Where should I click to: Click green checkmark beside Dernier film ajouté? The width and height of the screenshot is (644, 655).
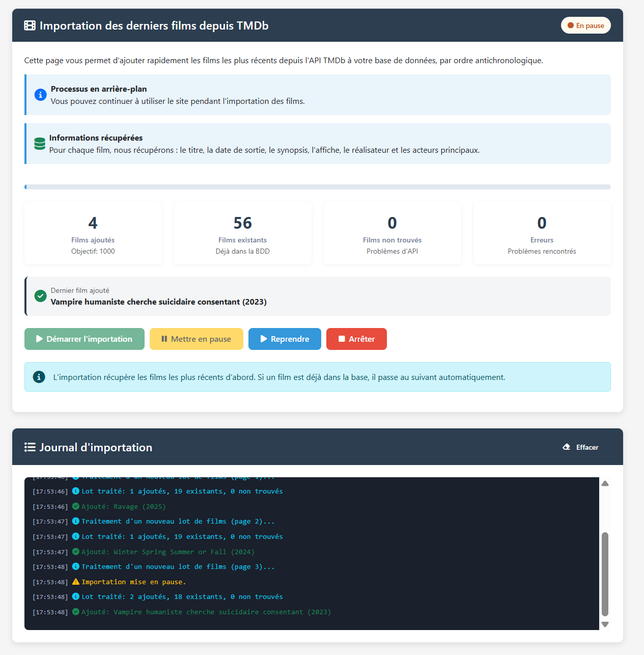40,296
